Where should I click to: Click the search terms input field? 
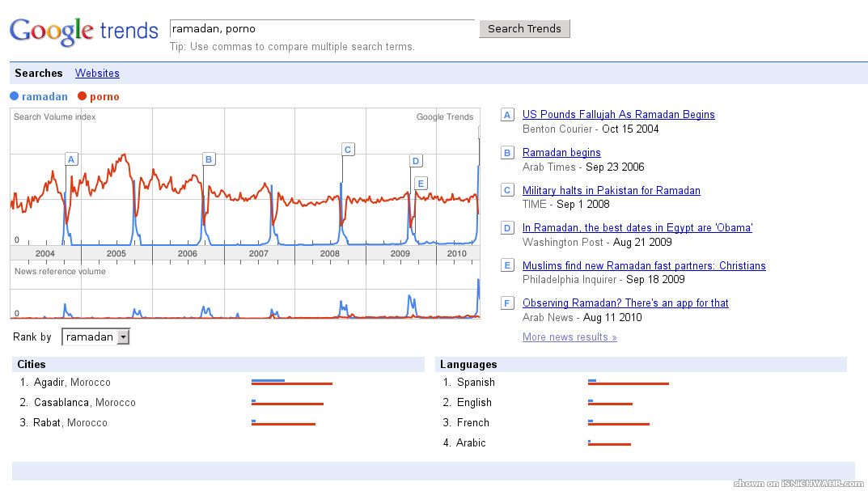pos(322,29)
